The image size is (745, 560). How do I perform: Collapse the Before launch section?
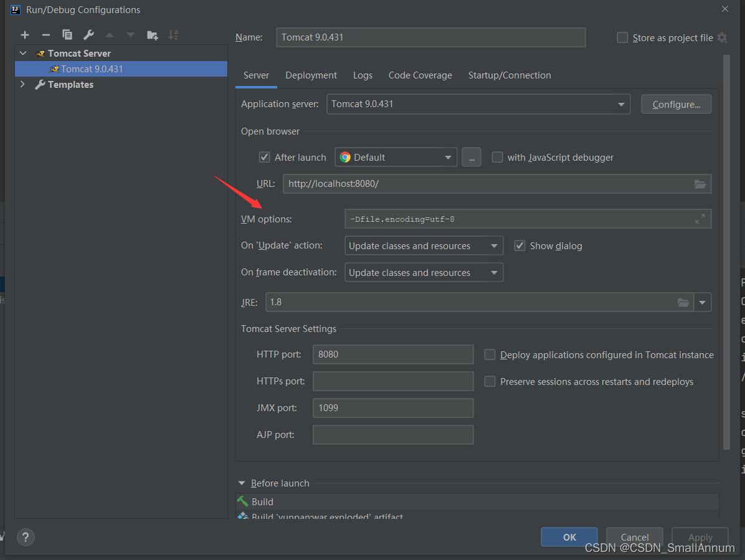[x=241, y=483]
